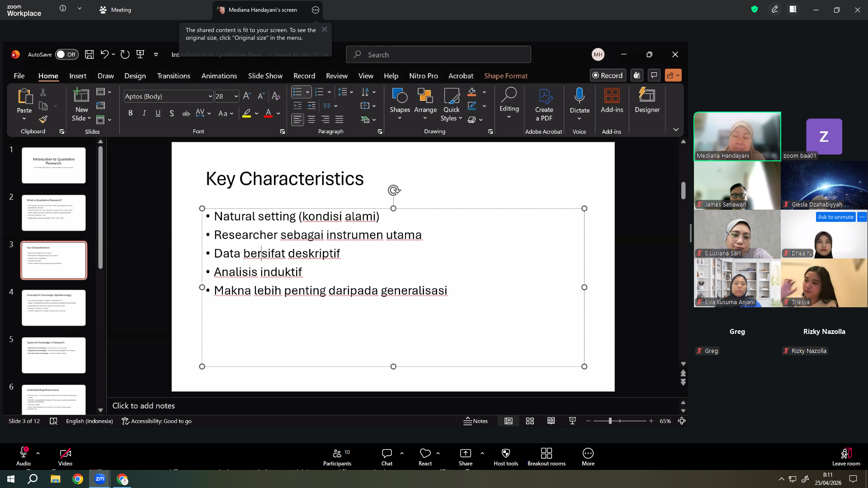Fit slide to current window icon
The height and width of the screenshot is (488, 868).
tap(682, 421)
